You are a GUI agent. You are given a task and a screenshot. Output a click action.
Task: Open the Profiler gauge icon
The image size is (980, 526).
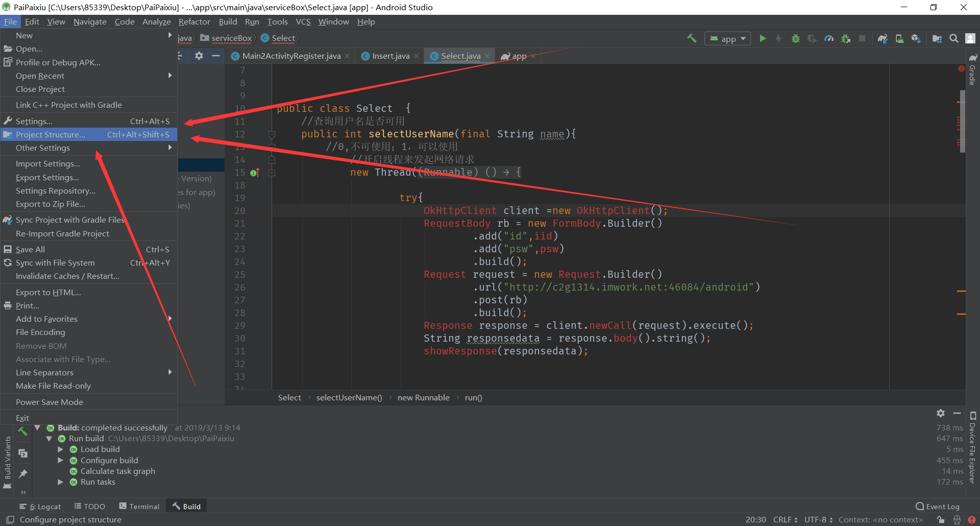[829, 38]
